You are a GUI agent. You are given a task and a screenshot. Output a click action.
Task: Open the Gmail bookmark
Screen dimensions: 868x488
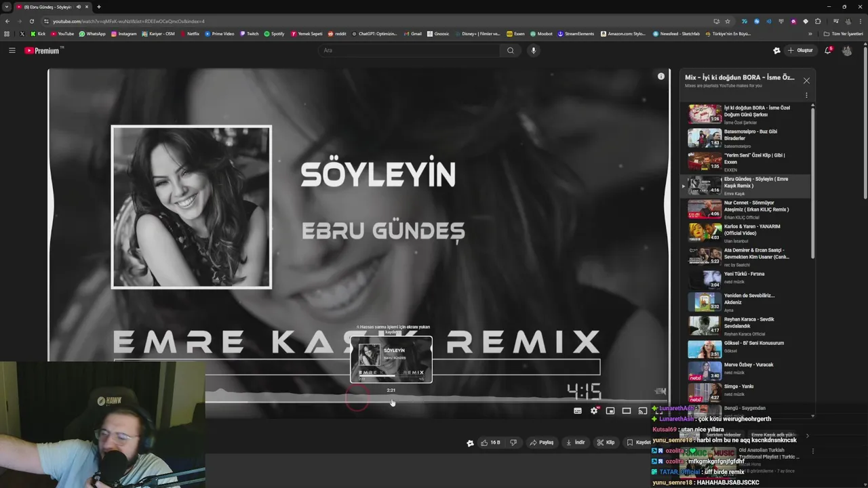tap(412, 34)
